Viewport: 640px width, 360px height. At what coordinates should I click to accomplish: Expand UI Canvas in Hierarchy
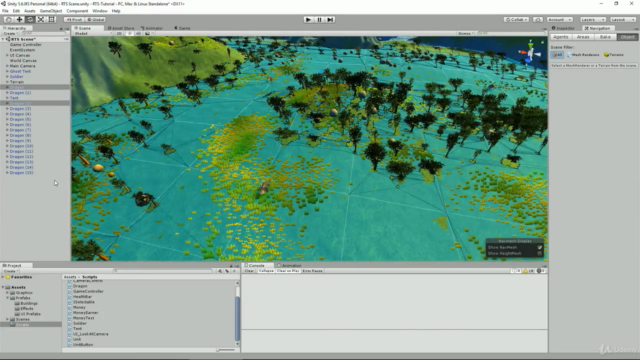[x=7, y=55]
